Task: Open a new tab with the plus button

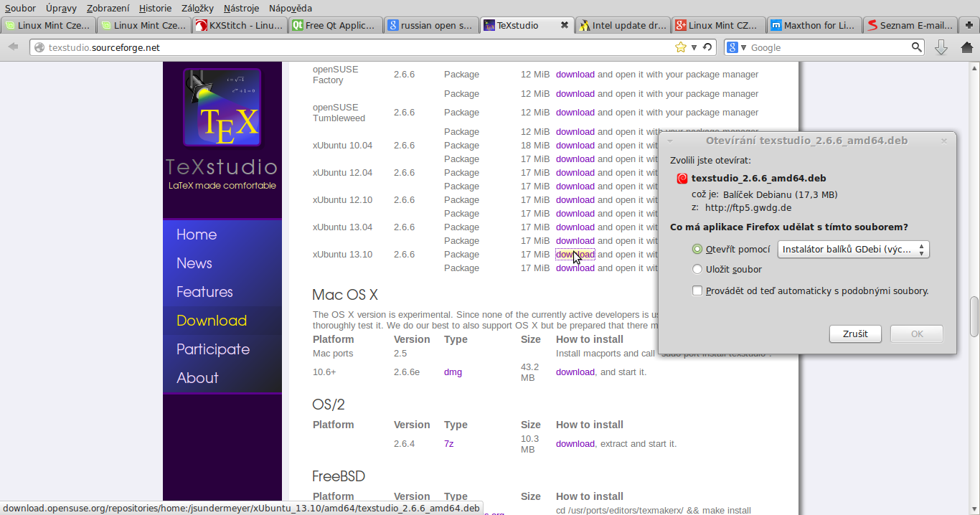Action: (x=969, y=25)
